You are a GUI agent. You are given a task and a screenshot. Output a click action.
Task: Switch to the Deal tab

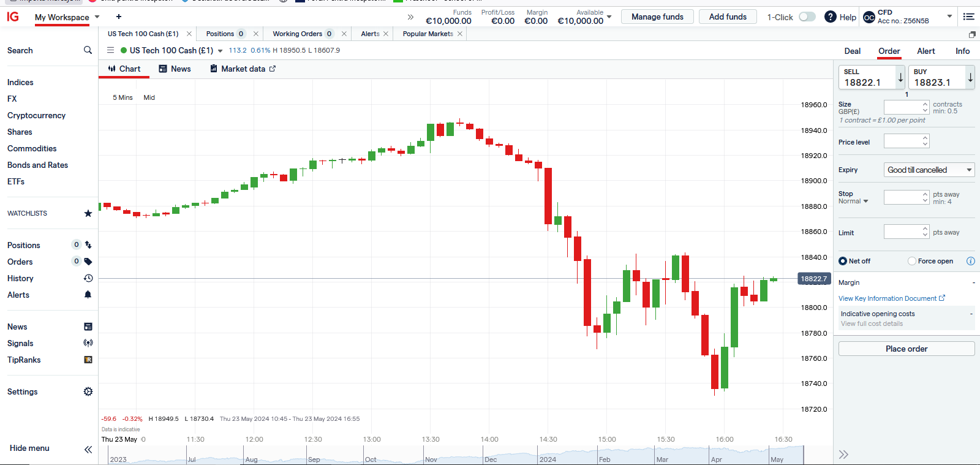853,51
